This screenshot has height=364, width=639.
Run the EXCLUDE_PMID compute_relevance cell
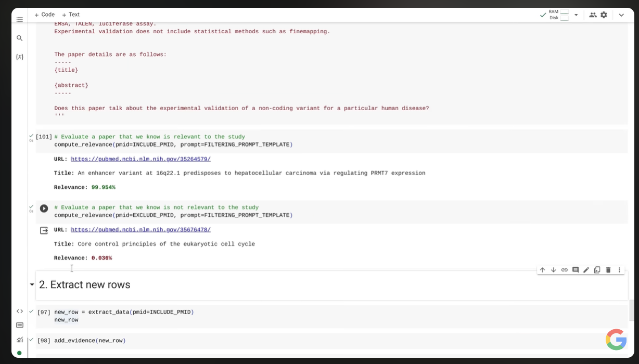pos(44,209)
